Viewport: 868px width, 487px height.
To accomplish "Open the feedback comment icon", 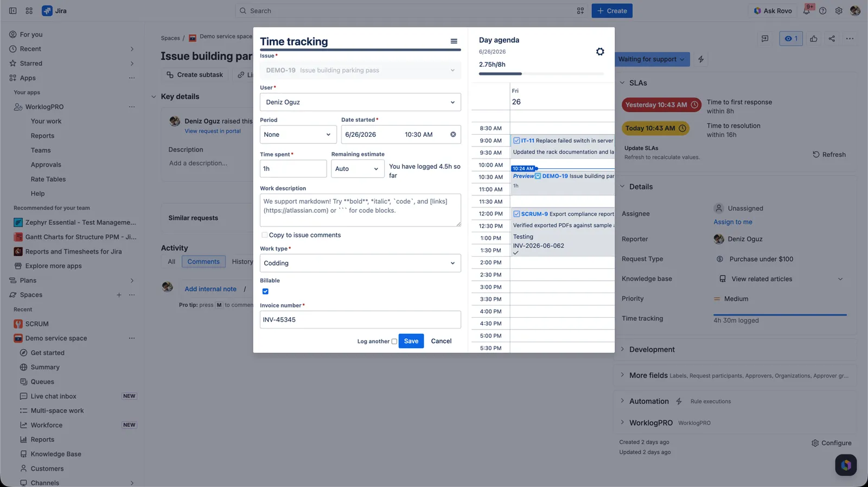I will [x=765, y=39].
